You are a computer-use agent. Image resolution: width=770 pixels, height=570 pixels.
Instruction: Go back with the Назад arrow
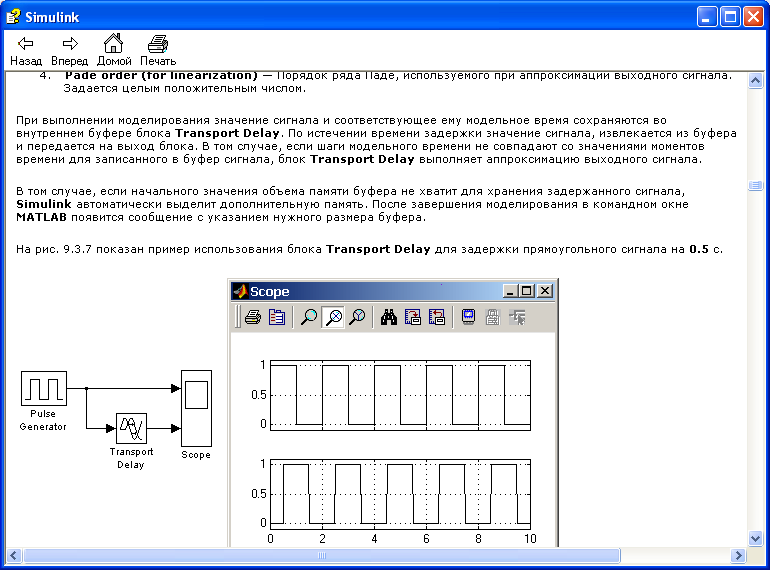[26, 50]
